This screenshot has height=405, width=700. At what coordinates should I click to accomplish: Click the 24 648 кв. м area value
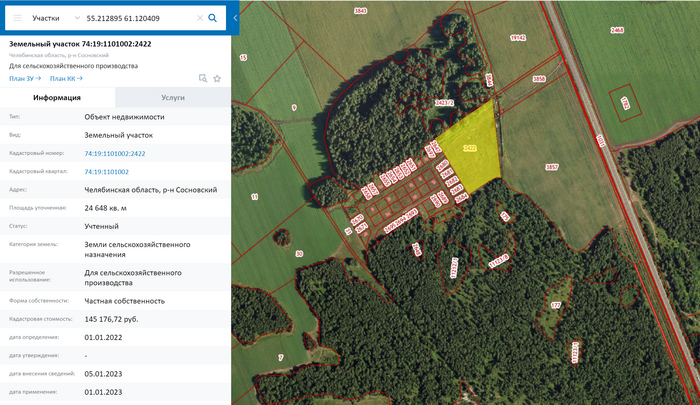[105, 208]
